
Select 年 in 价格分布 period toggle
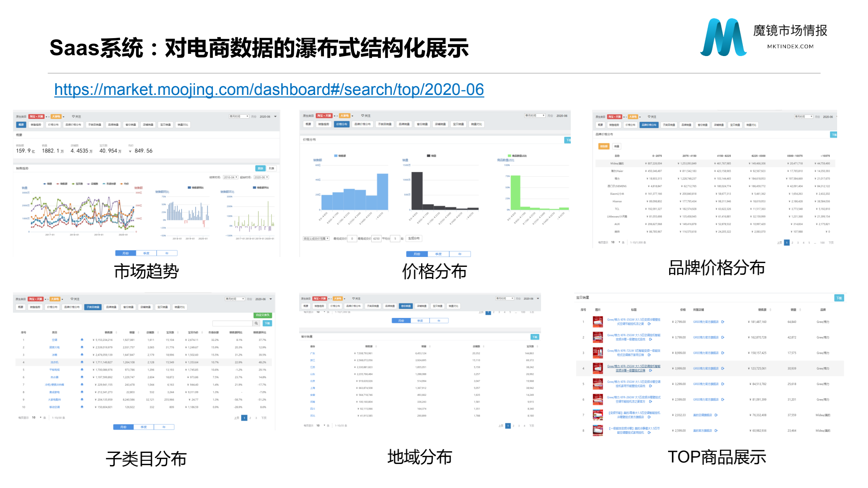click(x=460, y=254)
